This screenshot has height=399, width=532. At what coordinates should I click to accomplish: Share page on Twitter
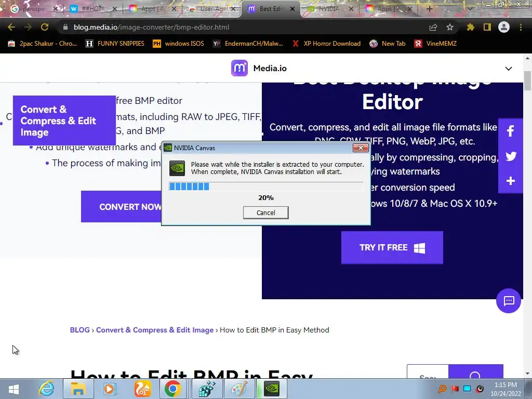pos(511,156)
